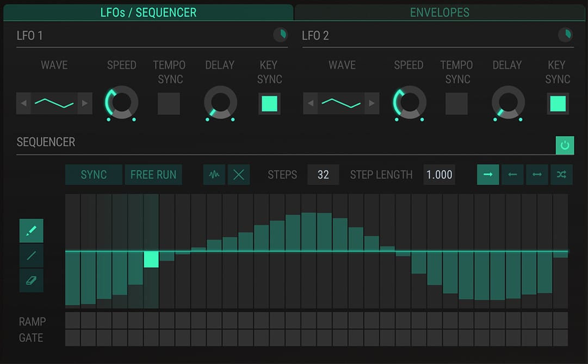588x364 pixels.
Task: Click the LFO 2 Speed knob
Action: tap(410, 102)
